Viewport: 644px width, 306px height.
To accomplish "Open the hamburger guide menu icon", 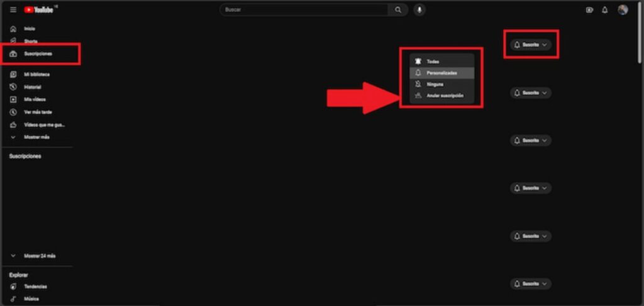I will pos(13,10).
